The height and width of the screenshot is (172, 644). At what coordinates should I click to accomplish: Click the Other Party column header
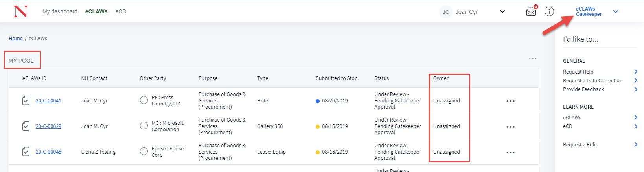pyautogui.click(x=153, y=78)
